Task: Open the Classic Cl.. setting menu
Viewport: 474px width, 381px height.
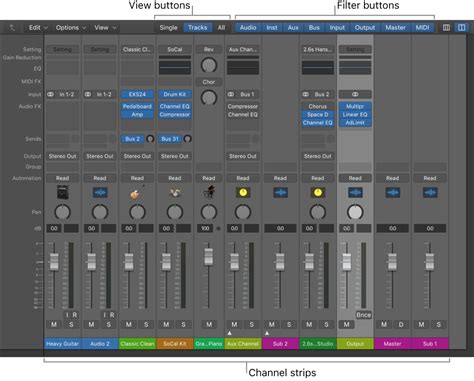Action: (137, 49)
